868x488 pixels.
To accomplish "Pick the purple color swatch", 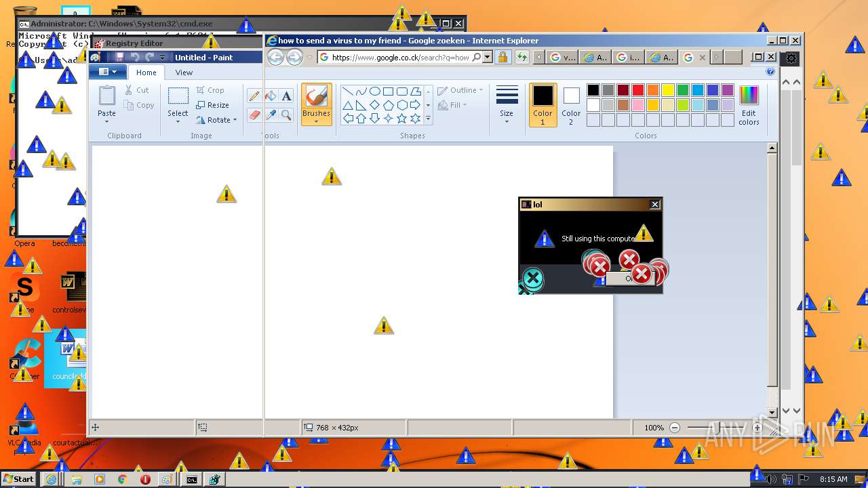I will (728, 90).
